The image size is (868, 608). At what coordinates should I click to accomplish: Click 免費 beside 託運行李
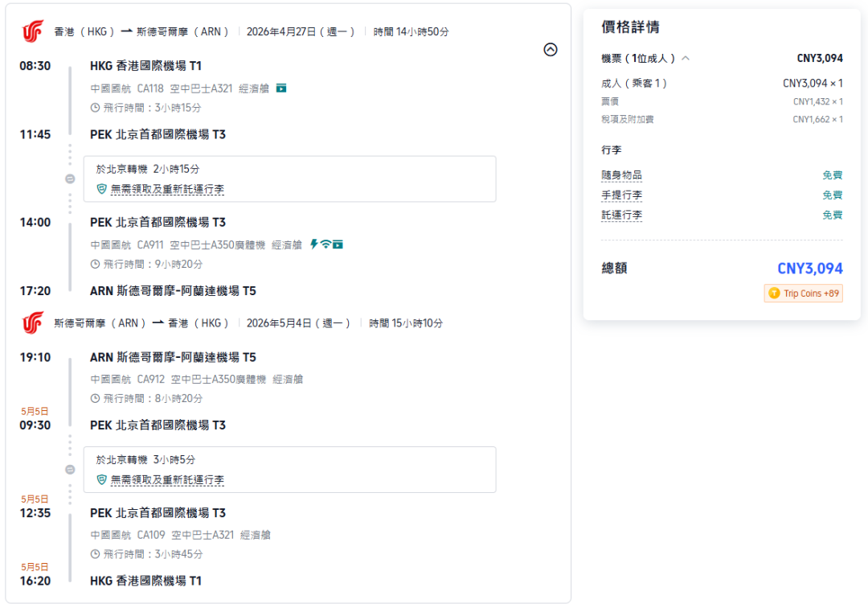coord(833,215)
